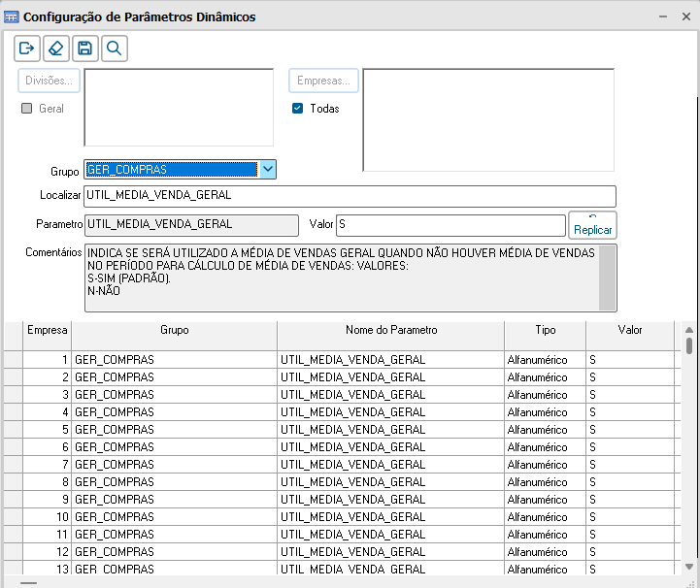This screenshot has height=588, width=700.
Task: Toggle the Geral checkbox
Action: (x=27, y=109)
